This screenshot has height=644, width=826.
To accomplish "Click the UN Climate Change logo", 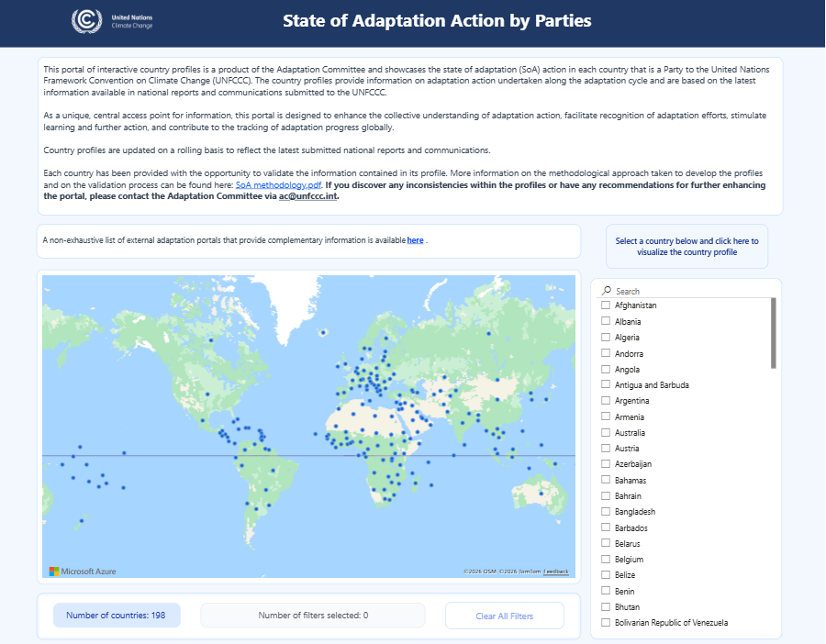I will (112, 22).
